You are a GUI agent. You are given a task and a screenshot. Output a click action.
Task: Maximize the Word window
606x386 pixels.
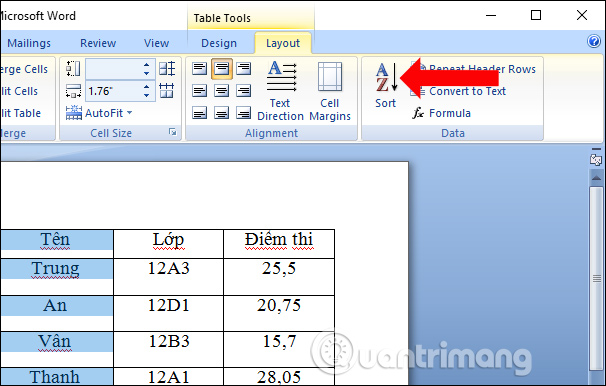[x=536, y=15]
